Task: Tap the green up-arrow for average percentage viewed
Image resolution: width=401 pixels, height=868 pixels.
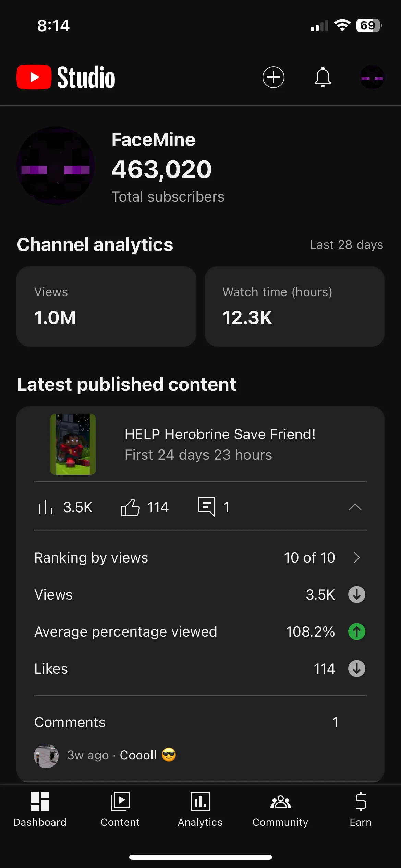Action: pyautogui.click(x=356, y=631)
